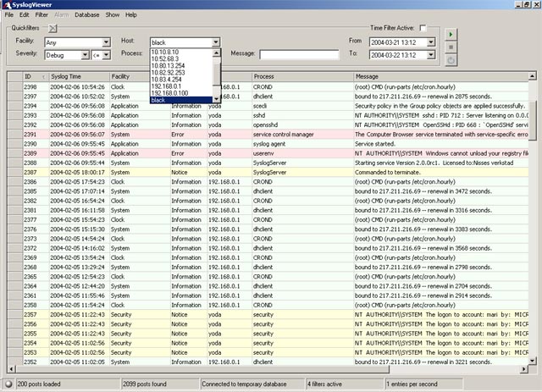Image resolution: width=542 pixels, height=392 pixels.
Task: Open the Facility dropdown set to Any
Action: (x=106, y=42)
